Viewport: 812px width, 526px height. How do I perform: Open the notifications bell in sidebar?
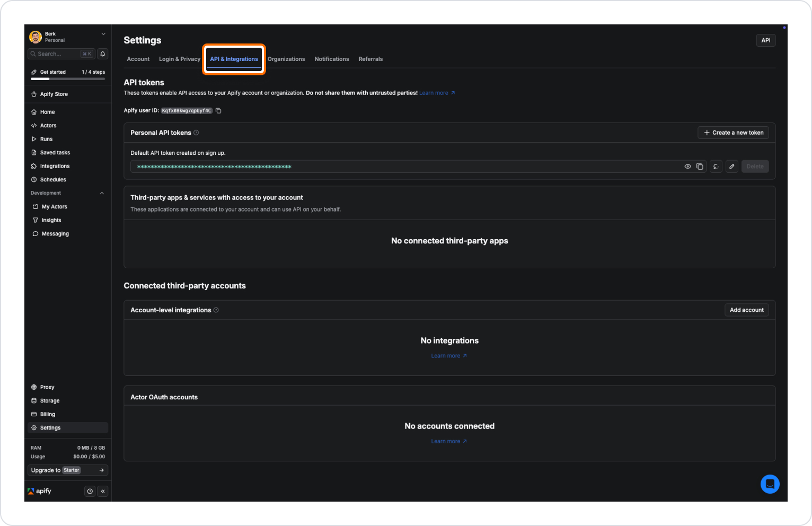(103, 54)
